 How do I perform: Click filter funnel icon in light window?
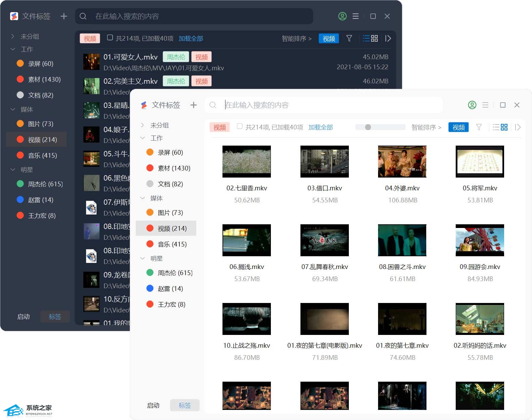coord(479,127)
